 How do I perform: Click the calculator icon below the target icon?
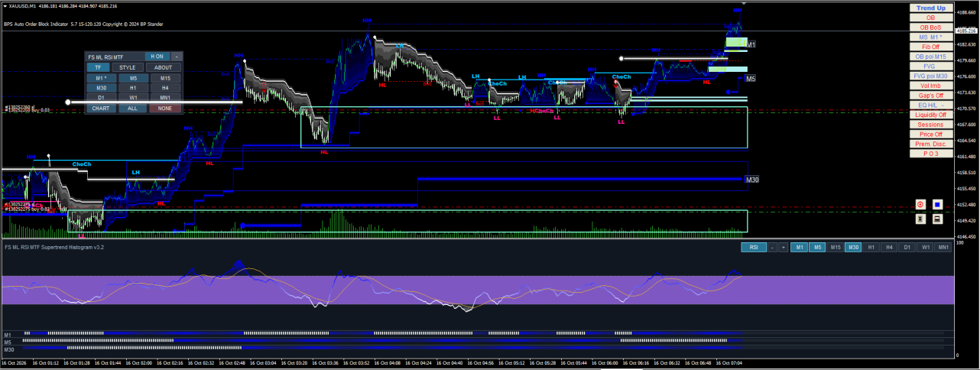click(x=920, y=219)
